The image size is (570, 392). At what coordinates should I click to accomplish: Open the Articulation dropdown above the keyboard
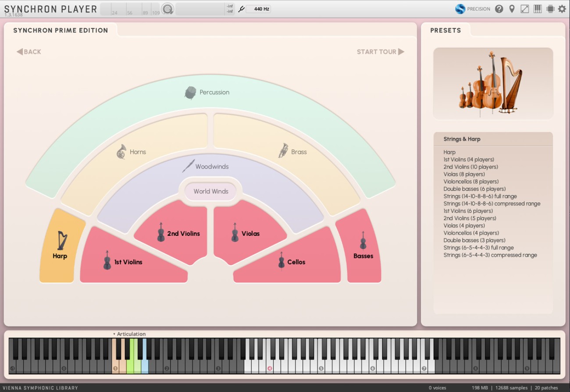(x=129, y=334)
